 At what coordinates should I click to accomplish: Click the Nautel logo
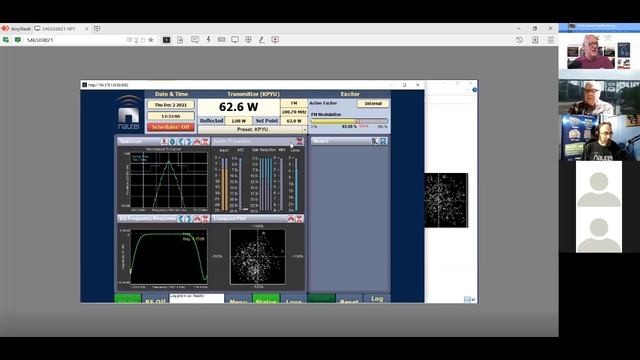coord(129,113)
